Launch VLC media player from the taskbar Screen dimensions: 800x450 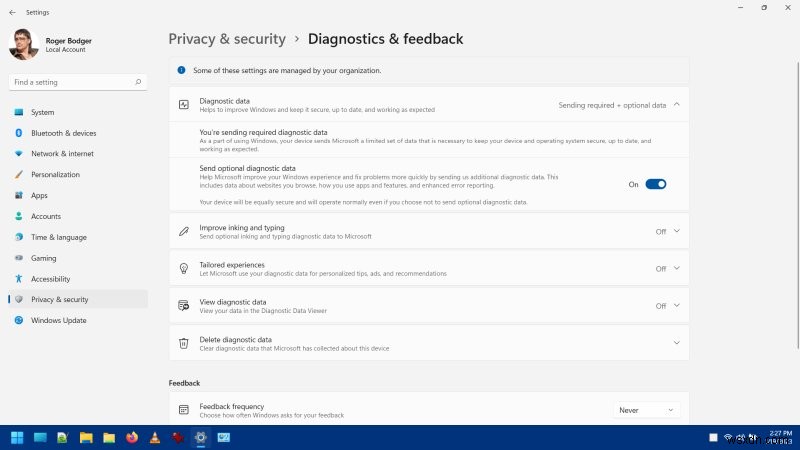[155, 438]
